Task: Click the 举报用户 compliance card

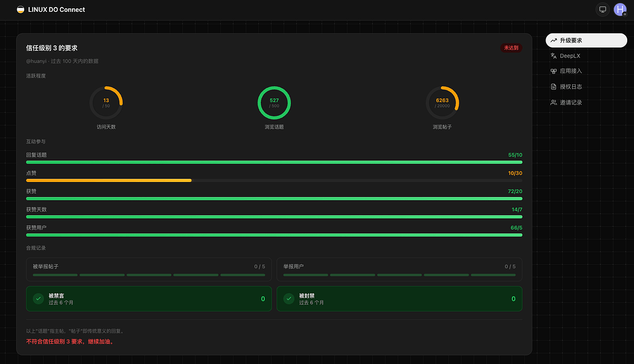Action: 399,269
